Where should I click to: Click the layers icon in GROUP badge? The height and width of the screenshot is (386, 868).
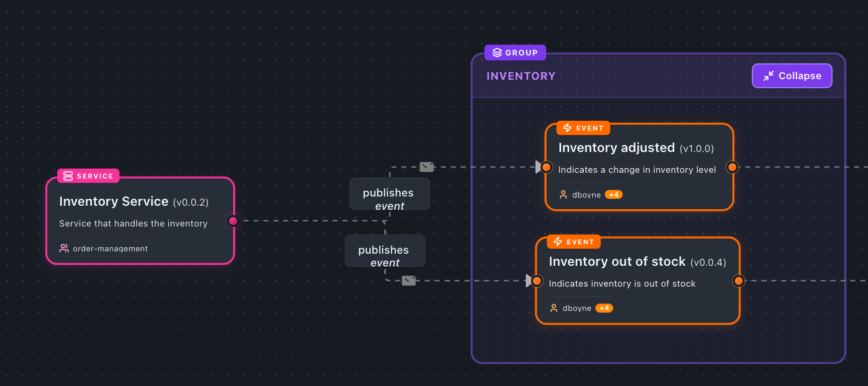coord(497,53)
